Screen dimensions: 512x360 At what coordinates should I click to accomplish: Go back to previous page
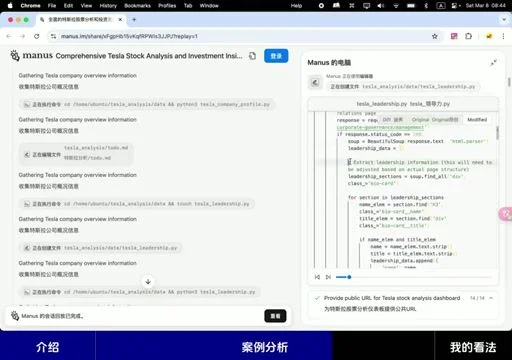pos(9,36)
